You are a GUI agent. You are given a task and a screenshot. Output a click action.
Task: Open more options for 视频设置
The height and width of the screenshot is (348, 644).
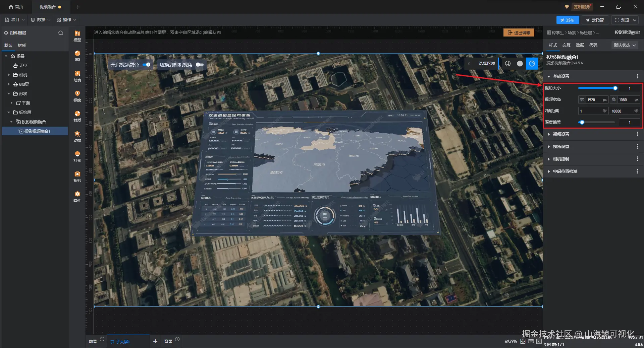(x=637, y=134)
